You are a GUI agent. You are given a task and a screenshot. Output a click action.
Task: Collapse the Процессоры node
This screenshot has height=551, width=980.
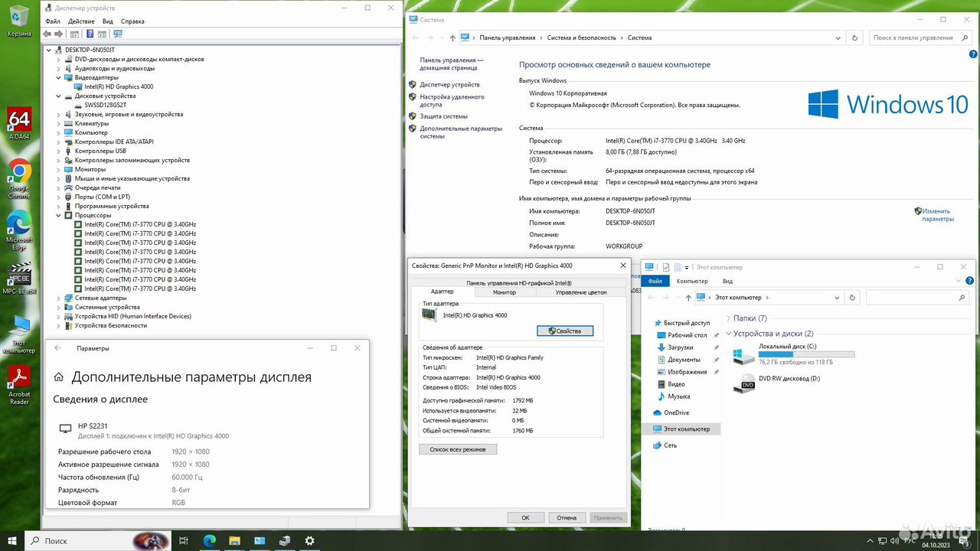tap(58, 215)
